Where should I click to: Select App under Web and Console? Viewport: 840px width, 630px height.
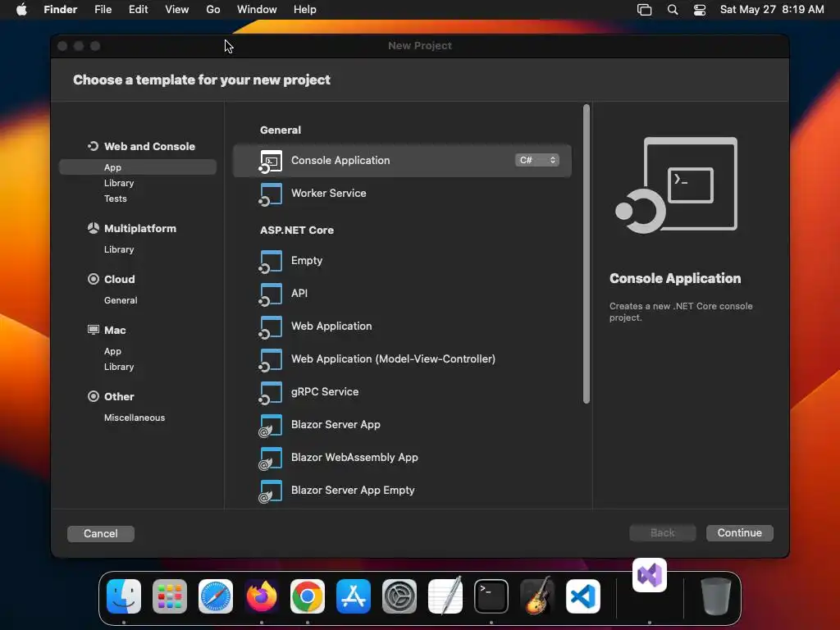(x=138, y=167)
